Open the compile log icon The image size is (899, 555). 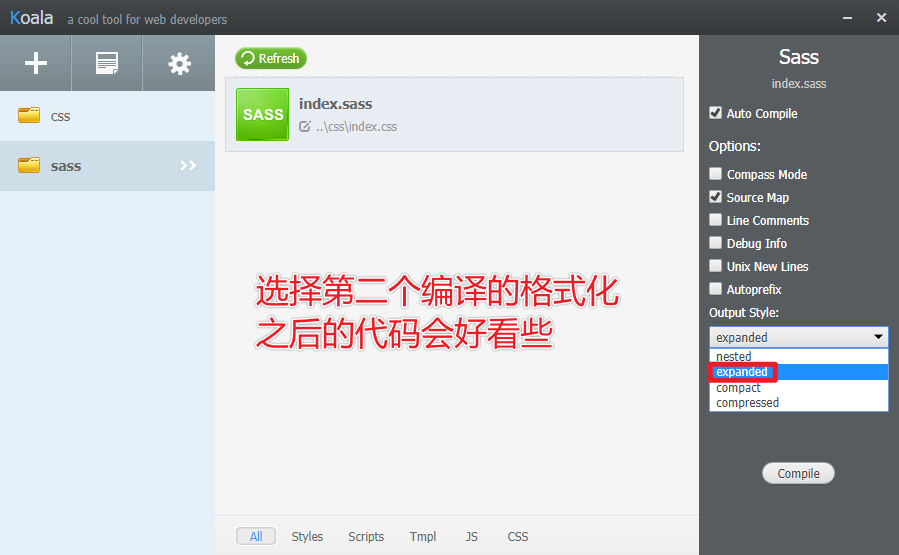107,63
